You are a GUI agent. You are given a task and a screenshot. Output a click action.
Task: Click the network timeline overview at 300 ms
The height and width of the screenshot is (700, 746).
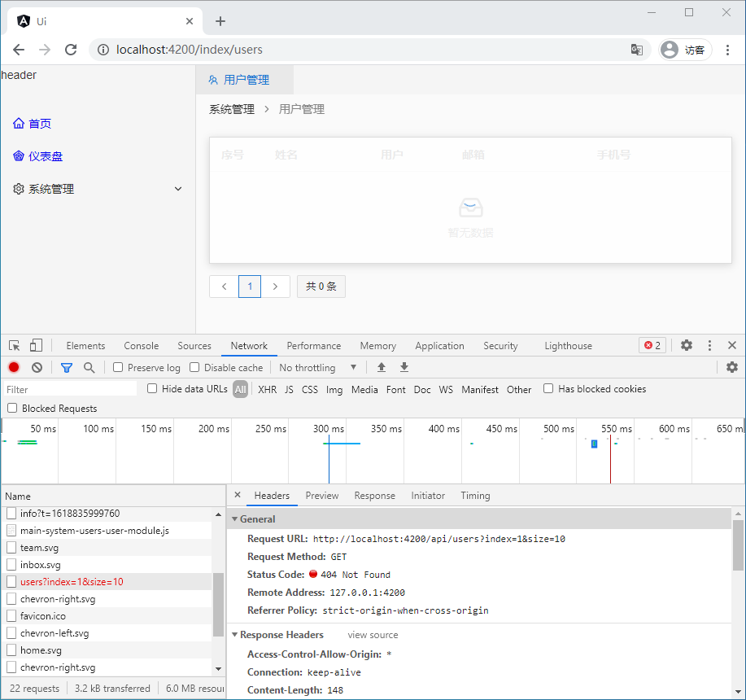point(329,452)
